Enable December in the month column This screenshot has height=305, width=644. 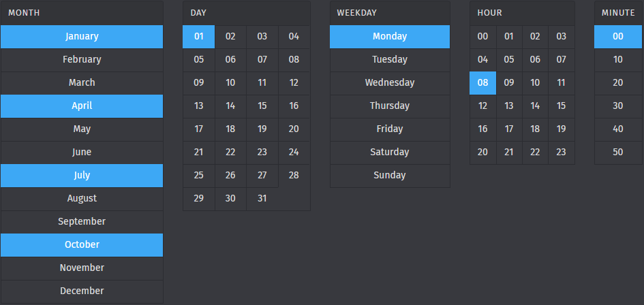tap(82, 291)
